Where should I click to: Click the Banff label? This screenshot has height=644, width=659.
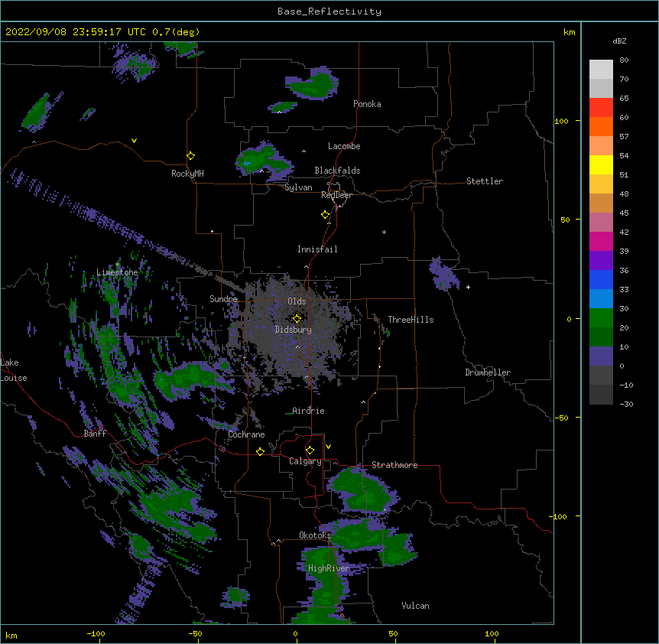coord(95,434)
